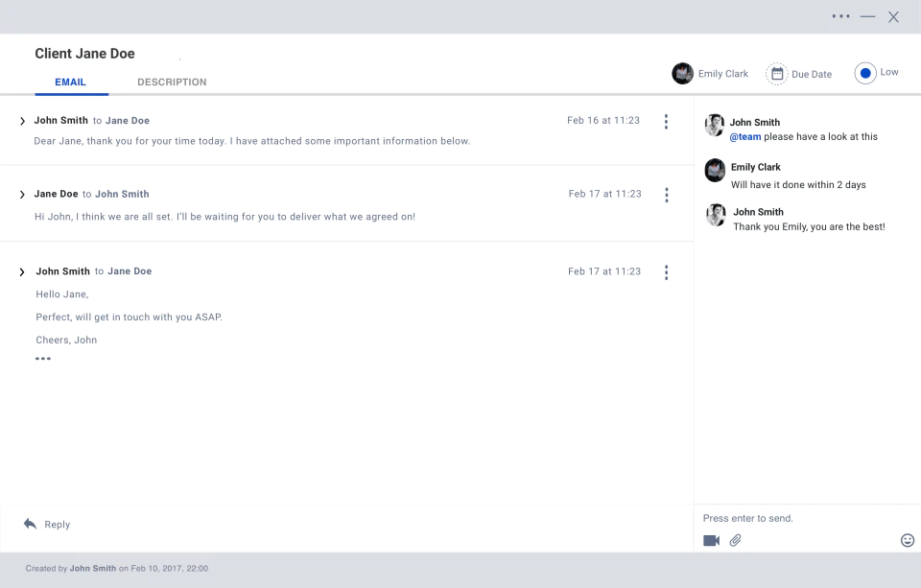921x588 pixels.
Task: Expand the first John Smith to Jane Doe email
Action: pos(22,121)
